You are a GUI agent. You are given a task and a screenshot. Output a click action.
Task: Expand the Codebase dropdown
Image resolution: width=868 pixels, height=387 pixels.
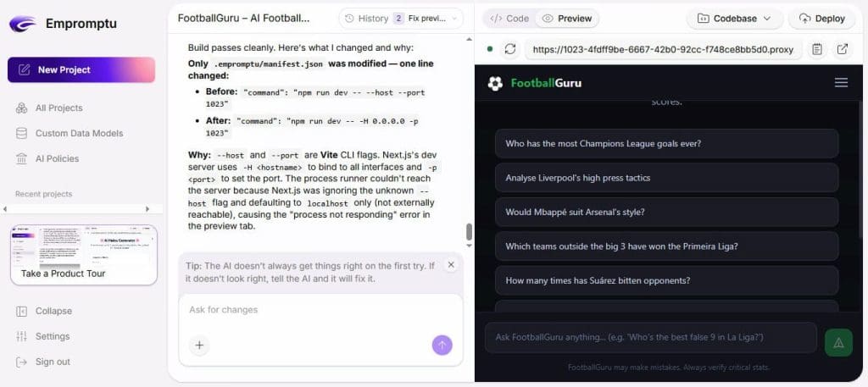734,18
